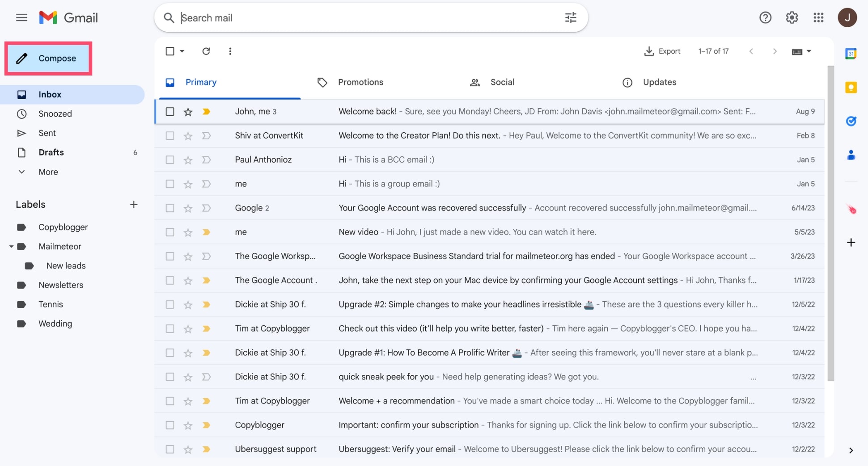
Task: Open Google Keep in side panel
Action: (851, 88)
